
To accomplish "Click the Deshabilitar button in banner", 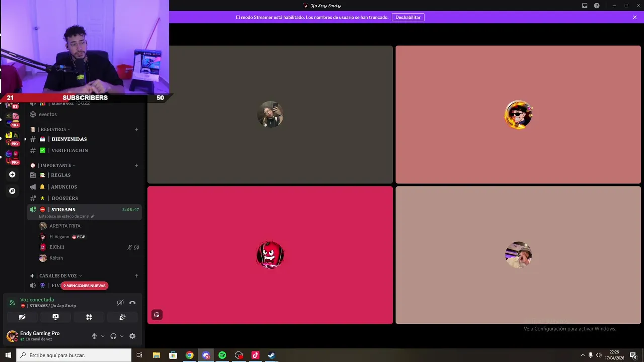I will point(408,17).
